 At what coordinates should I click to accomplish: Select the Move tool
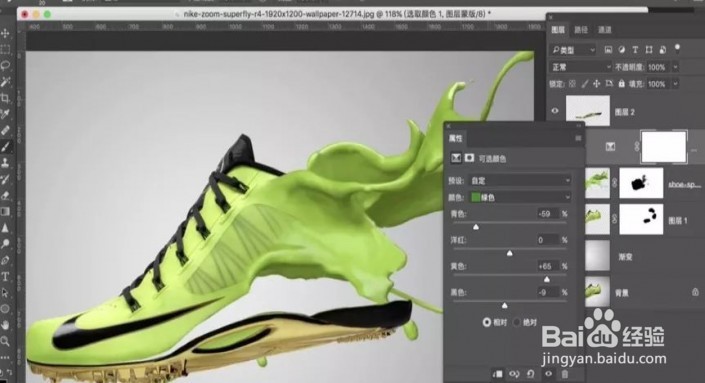pyautogui.click(x=5, y=33)
